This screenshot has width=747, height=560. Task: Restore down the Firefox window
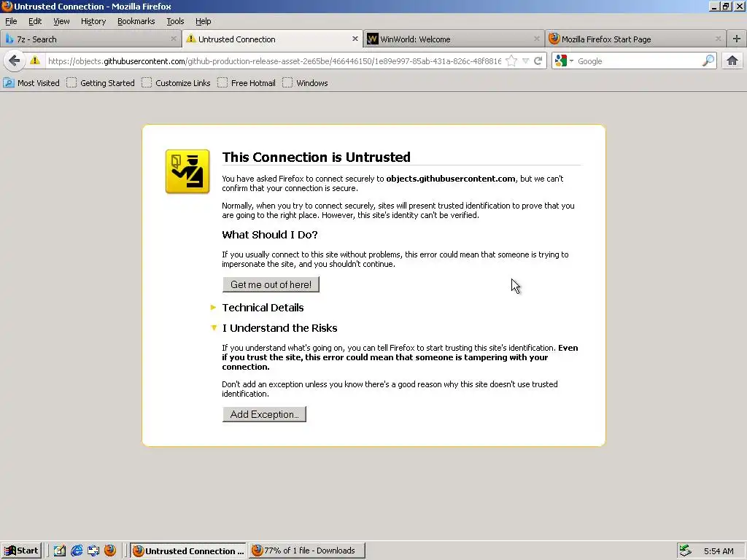[726, 6]
